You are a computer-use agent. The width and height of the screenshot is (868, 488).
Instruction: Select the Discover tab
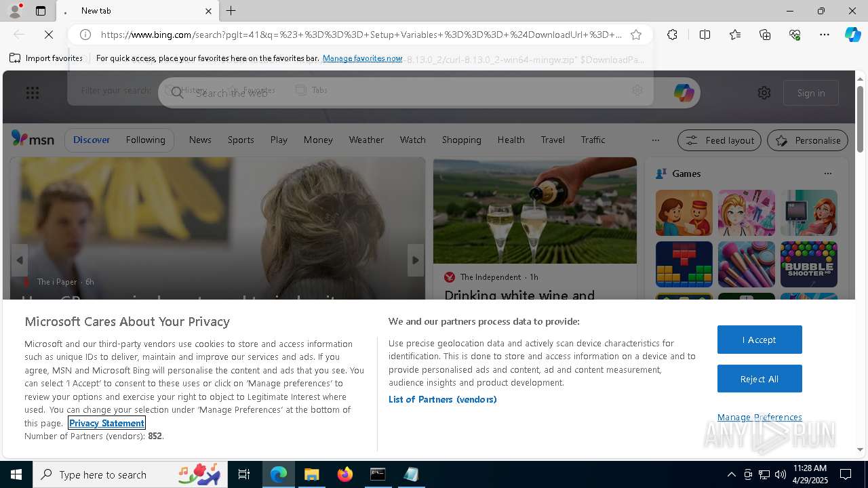(92, 140)
